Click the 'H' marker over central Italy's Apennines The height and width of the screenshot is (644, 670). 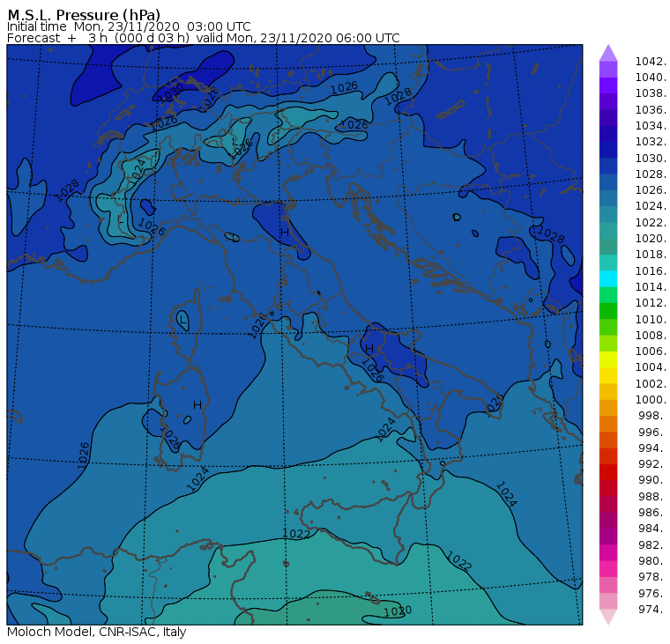369,349
